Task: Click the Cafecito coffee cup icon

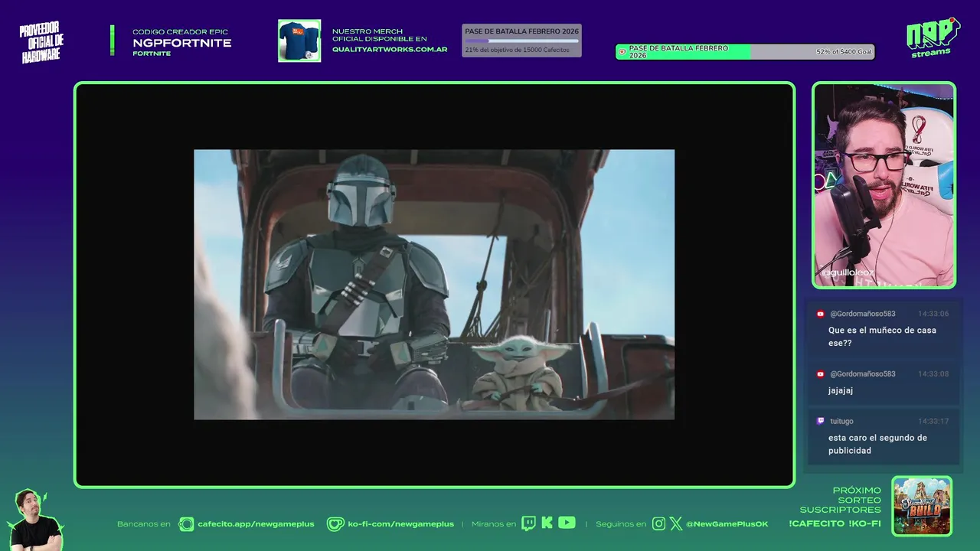Action: [186, 524]
